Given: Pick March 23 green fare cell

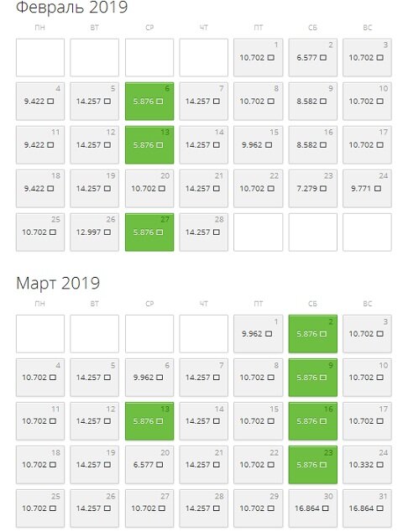Looking at the screenshot, I should point(312,465).
